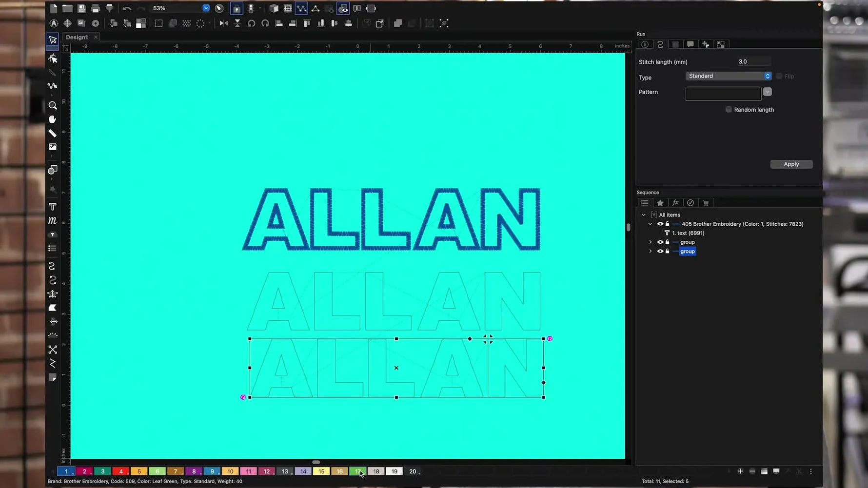This screenshot has height=488, width=868.
Task: Toggle the lock icon in top toolbar
Action: tap(237, 8)
